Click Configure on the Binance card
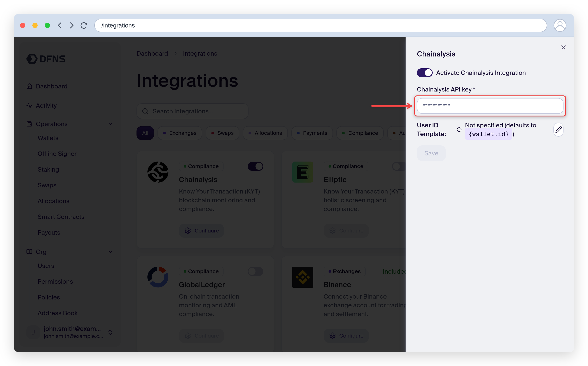 346,336
